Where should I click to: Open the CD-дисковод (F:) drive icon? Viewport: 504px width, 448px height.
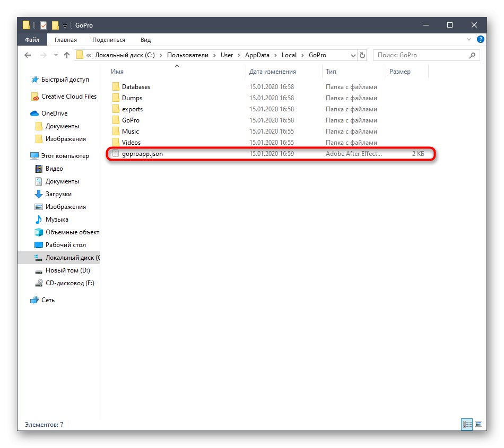[x=39, y=283]
